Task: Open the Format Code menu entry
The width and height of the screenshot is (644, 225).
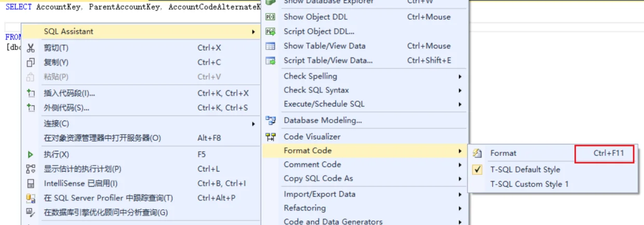Action: [x=365, y=151]
